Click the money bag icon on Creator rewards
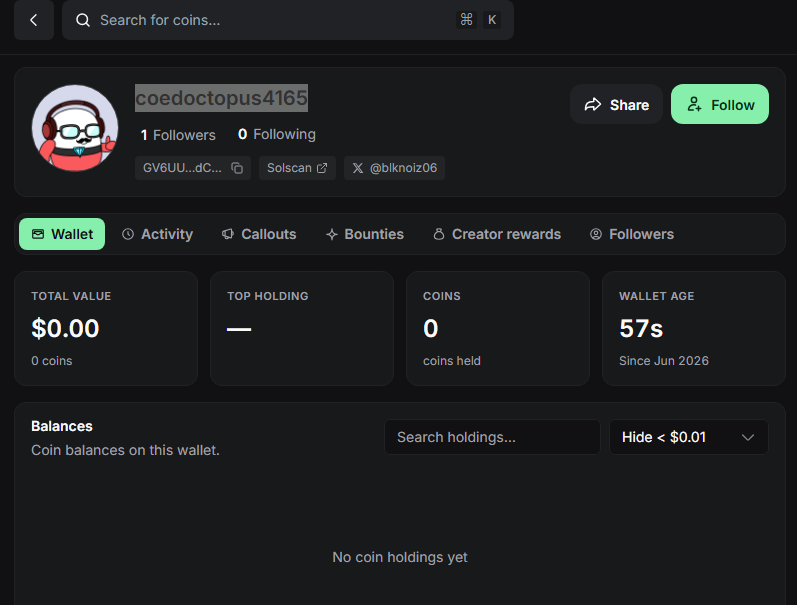Image resolution: width=797 pixels, height=605 pixels. coord(439,234)
